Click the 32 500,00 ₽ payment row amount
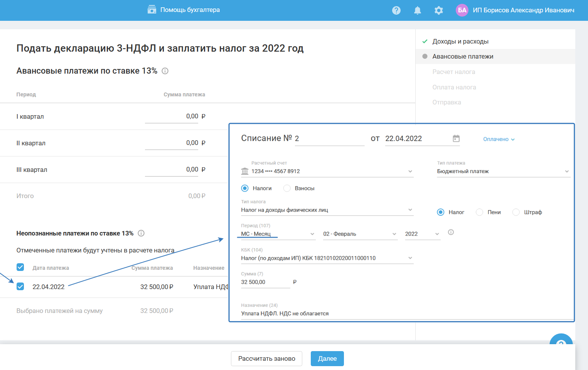The image size is (588, 370). (157, 287)
